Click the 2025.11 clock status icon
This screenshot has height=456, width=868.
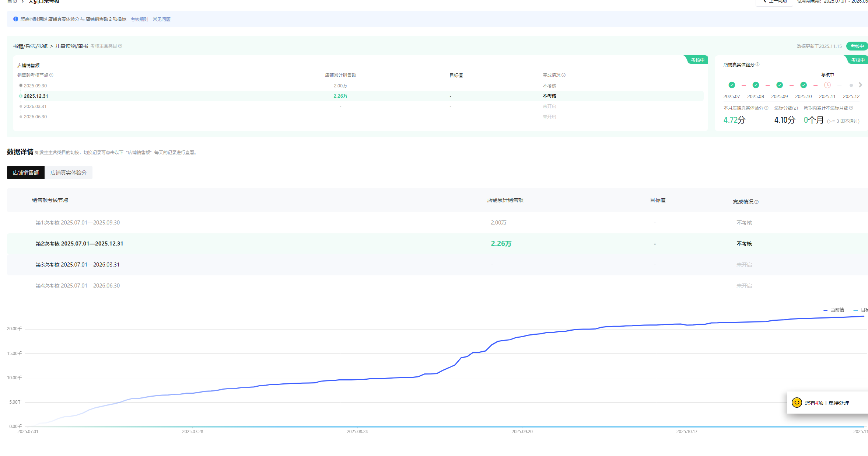[x=827, y=85]
